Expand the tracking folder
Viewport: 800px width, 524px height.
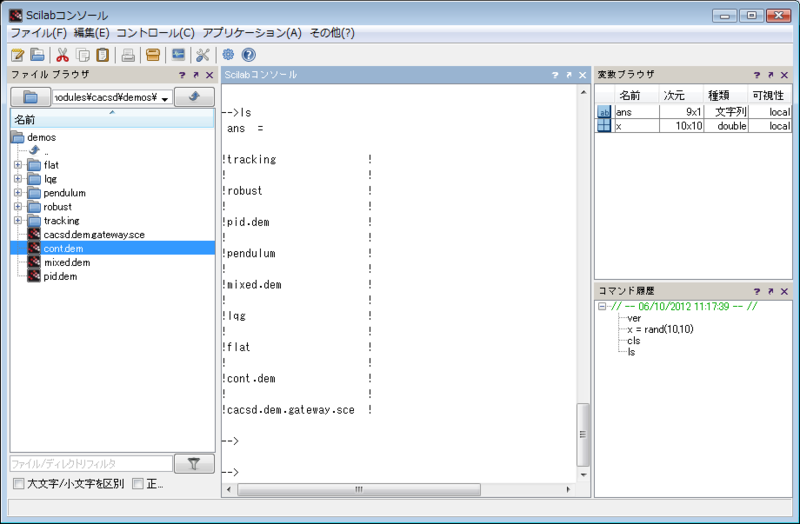click(x=18, y=220)
